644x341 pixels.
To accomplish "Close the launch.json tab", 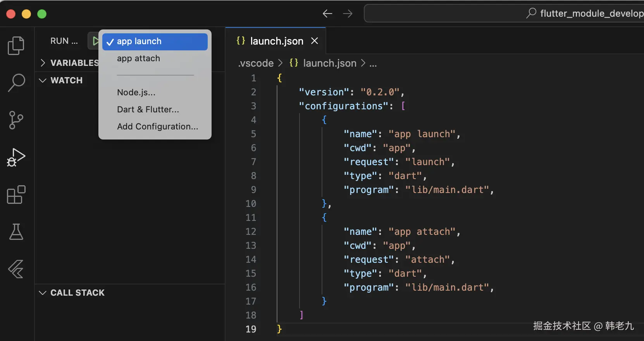I will coord(315,41).
